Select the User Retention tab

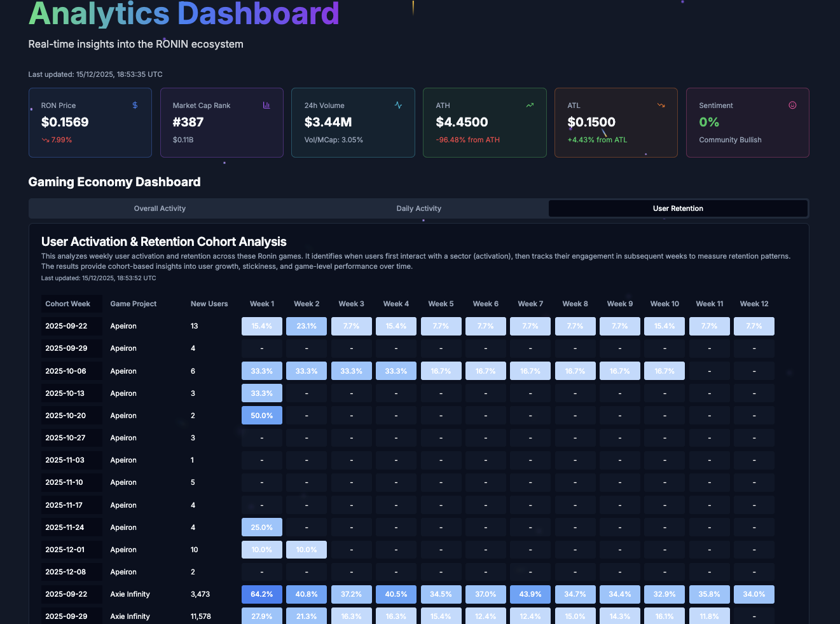tap(678, 208)
